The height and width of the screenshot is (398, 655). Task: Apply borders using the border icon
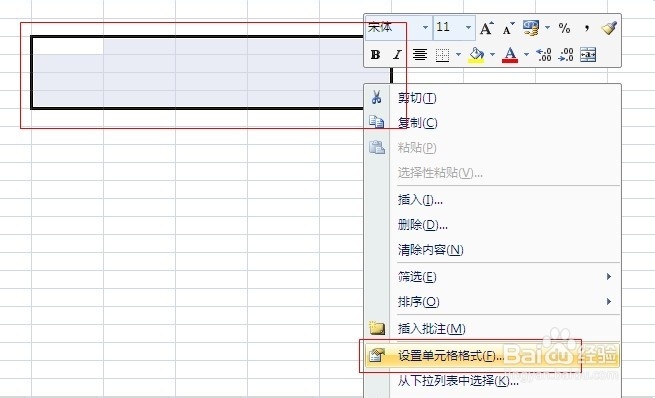[442, 55]
